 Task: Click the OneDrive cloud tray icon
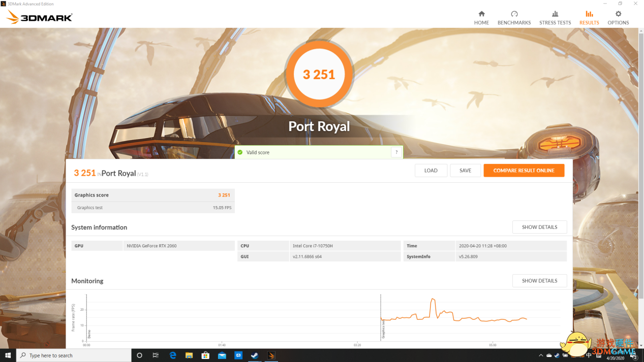tap(549, 355)
